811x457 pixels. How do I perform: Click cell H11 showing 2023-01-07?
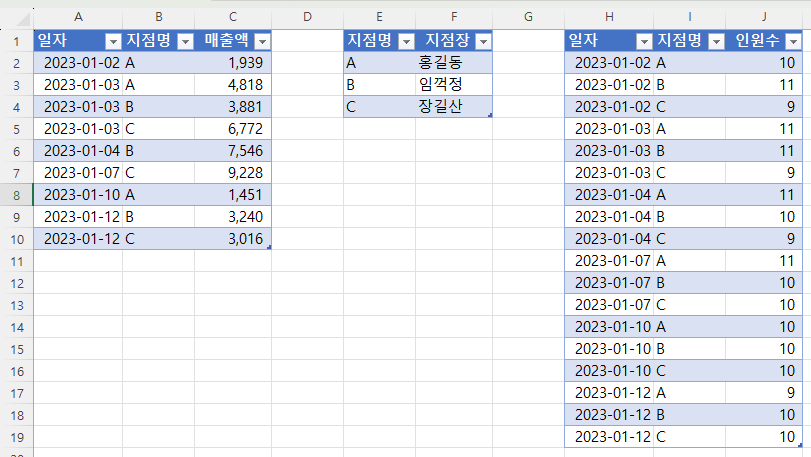[x=609, y=261]
